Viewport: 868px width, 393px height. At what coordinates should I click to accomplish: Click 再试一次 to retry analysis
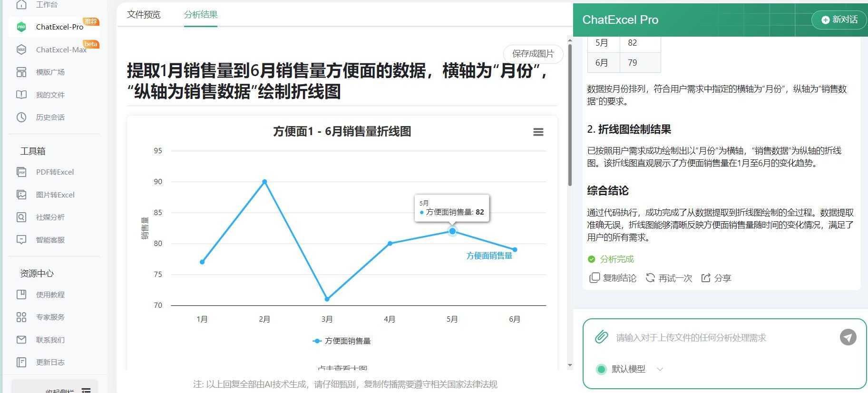pyautogui.click(x=669, y=278)
